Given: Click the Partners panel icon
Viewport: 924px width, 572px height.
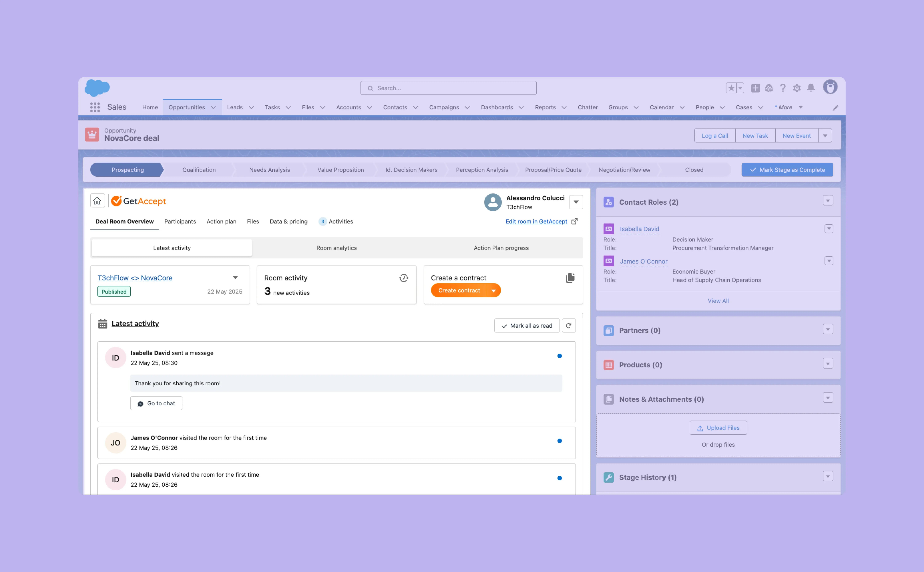Looking at the screenshot, I should [609, 331].
